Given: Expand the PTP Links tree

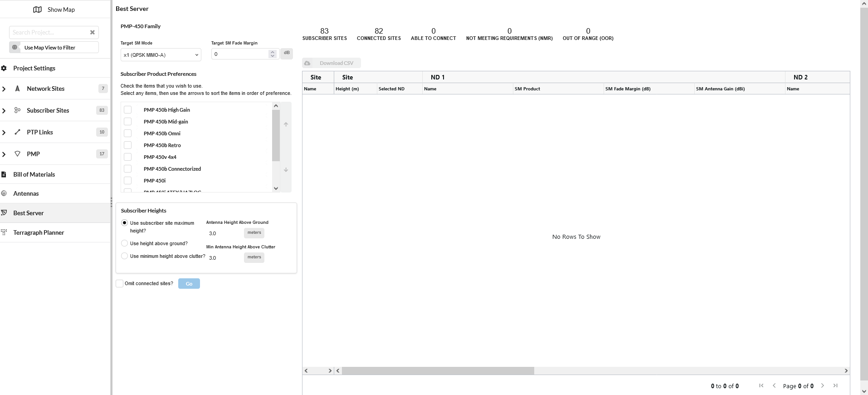Looking at the screenshot, I should click(x=4, y=133).
